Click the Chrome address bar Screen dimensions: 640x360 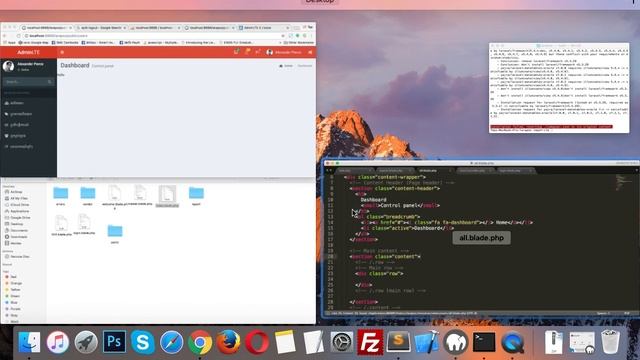point(153,36)
